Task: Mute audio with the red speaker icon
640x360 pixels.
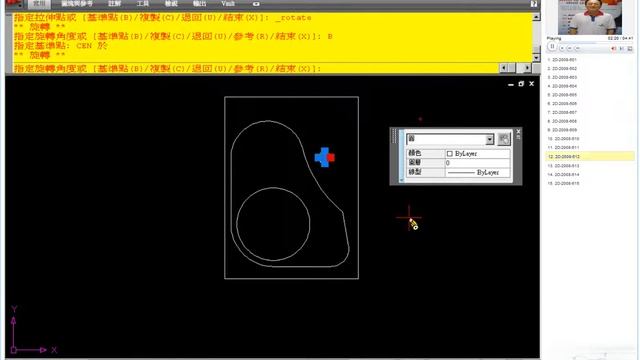Action: (x=613, y=49)
